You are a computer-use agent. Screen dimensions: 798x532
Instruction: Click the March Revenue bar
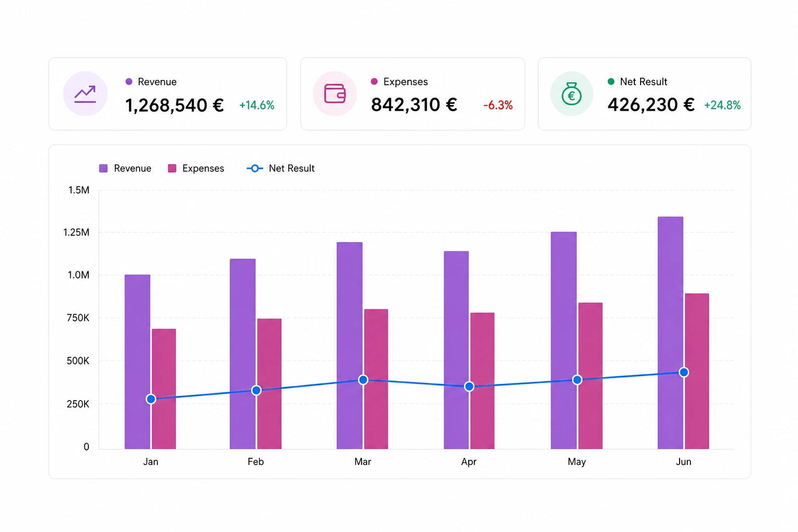[x=350, y=345]
